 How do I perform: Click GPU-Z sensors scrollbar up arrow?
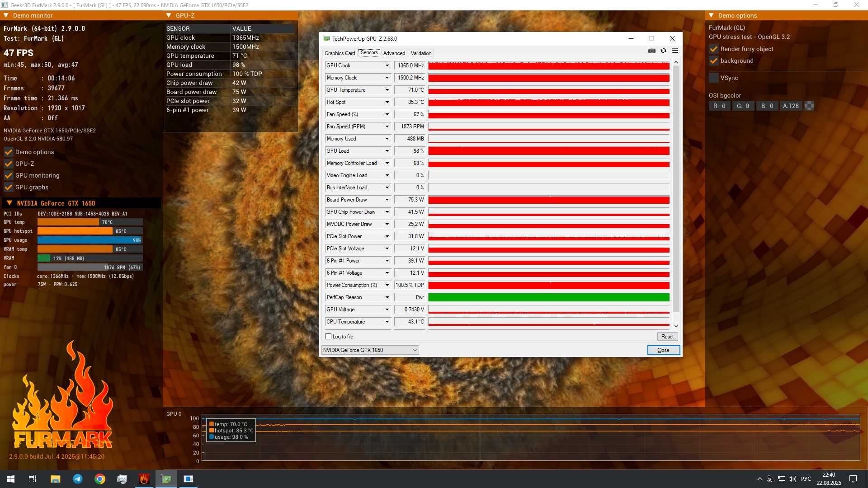pyautogui.click(x=676, y=62)
